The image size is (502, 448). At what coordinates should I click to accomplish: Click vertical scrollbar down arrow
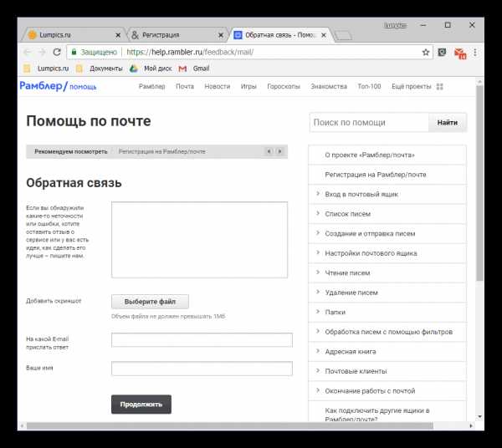point(479,417)
